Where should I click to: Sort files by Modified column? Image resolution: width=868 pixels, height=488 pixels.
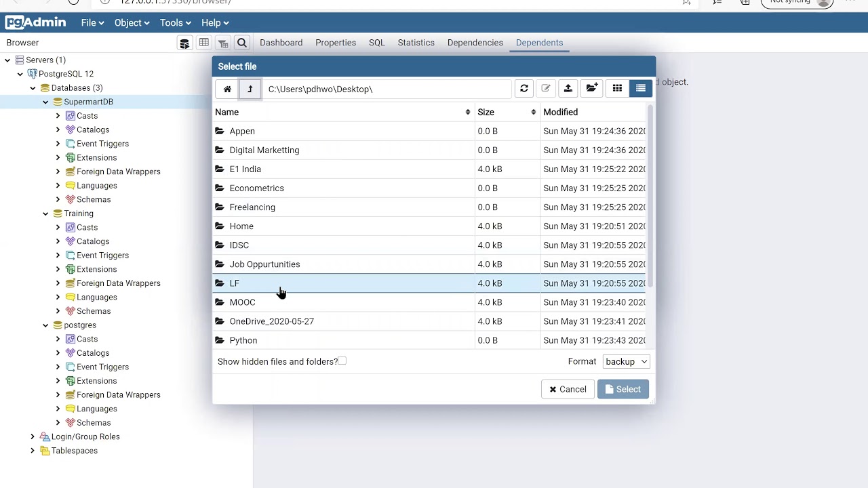[x=593, y=112]
